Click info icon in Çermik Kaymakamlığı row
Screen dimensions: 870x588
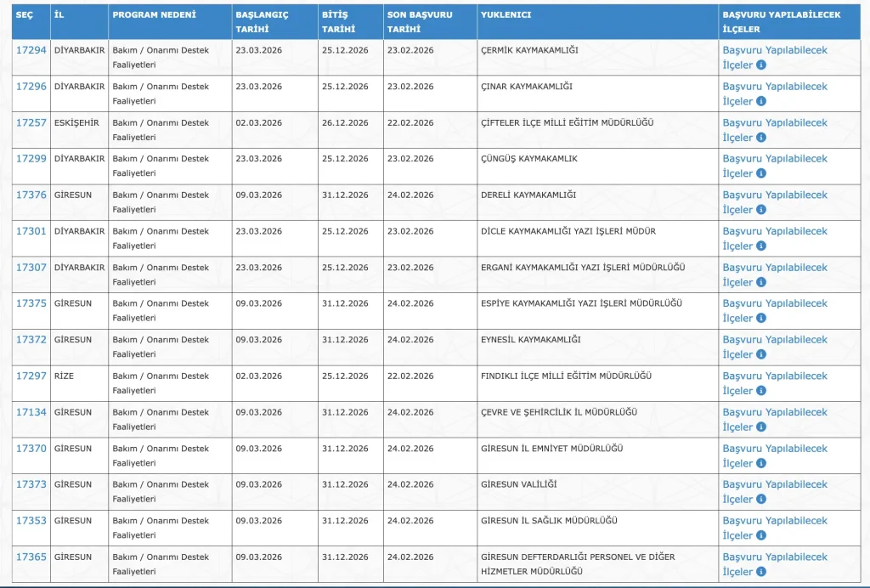(761, 65)
